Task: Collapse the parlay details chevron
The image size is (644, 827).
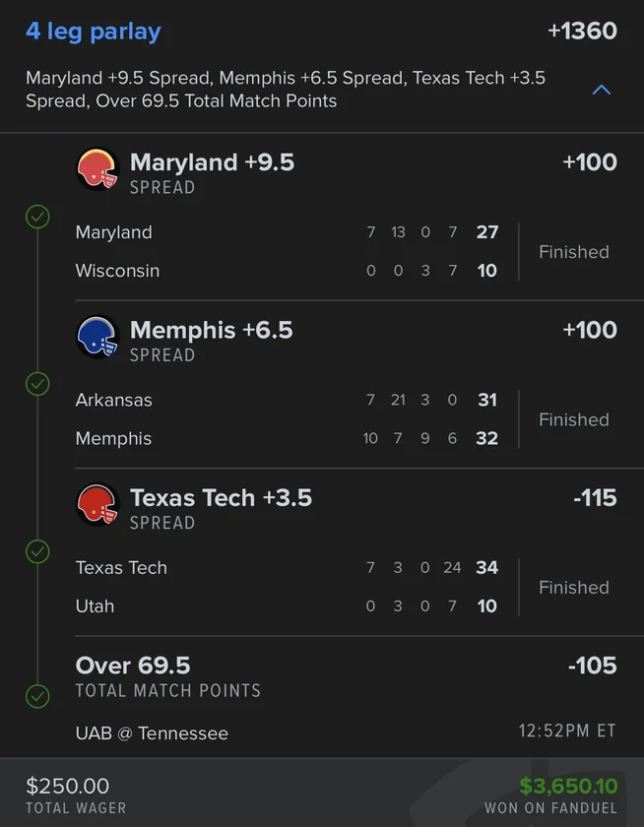Action: [602, 90]
